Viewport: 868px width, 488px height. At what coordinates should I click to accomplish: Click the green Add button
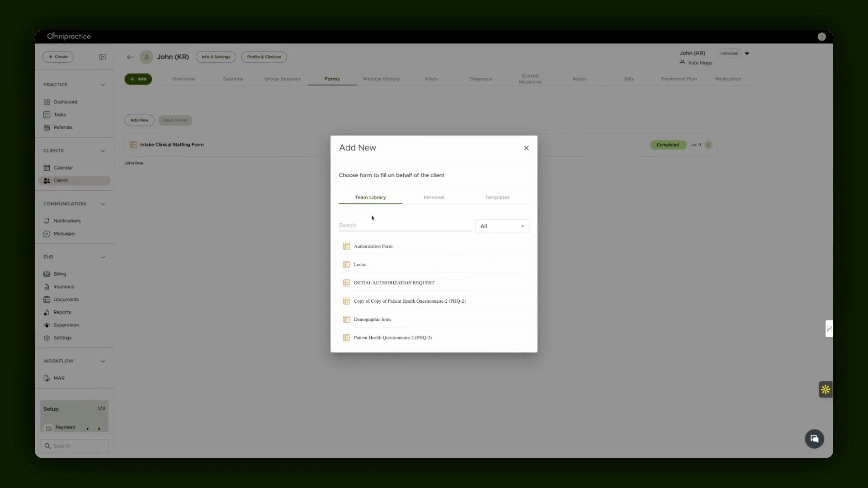click(138, 79)
